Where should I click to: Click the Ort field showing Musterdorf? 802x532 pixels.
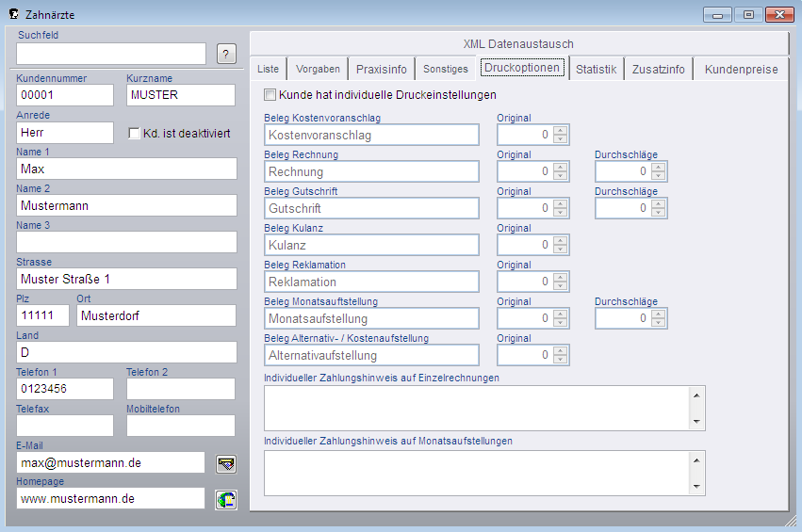coord(156,315)
